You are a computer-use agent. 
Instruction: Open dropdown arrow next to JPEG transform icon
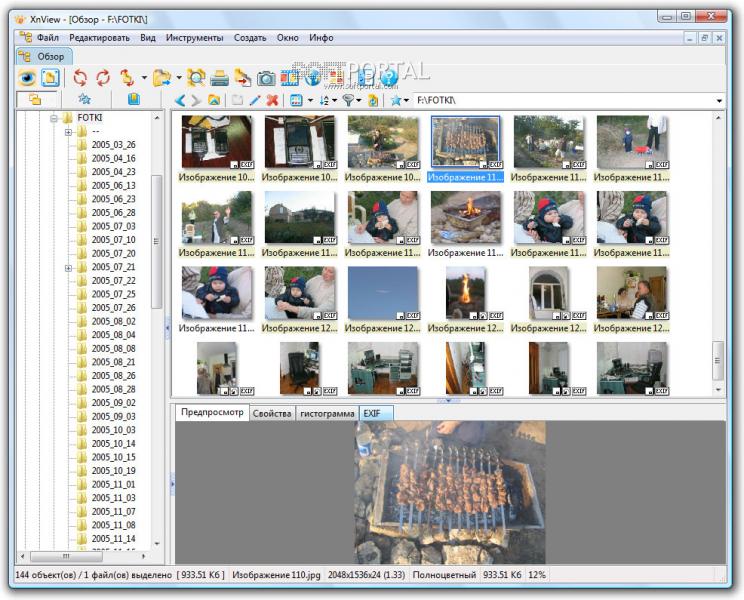point(144,77)
